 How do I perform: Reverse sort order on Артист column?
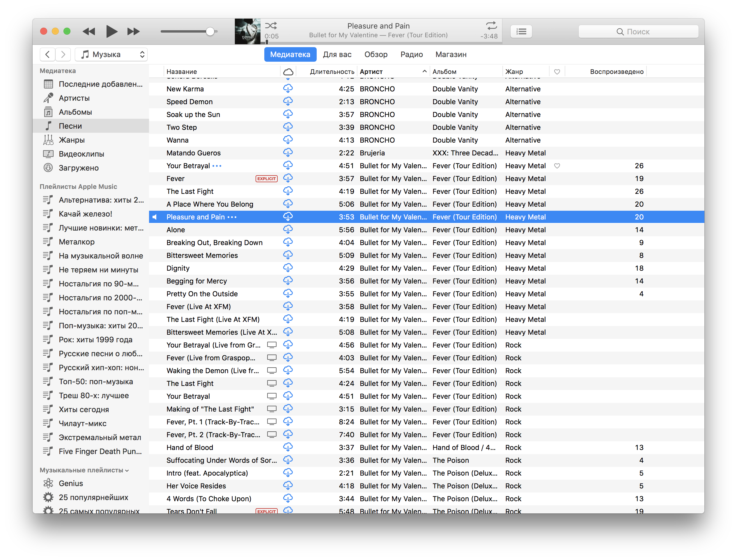[393, 71]
